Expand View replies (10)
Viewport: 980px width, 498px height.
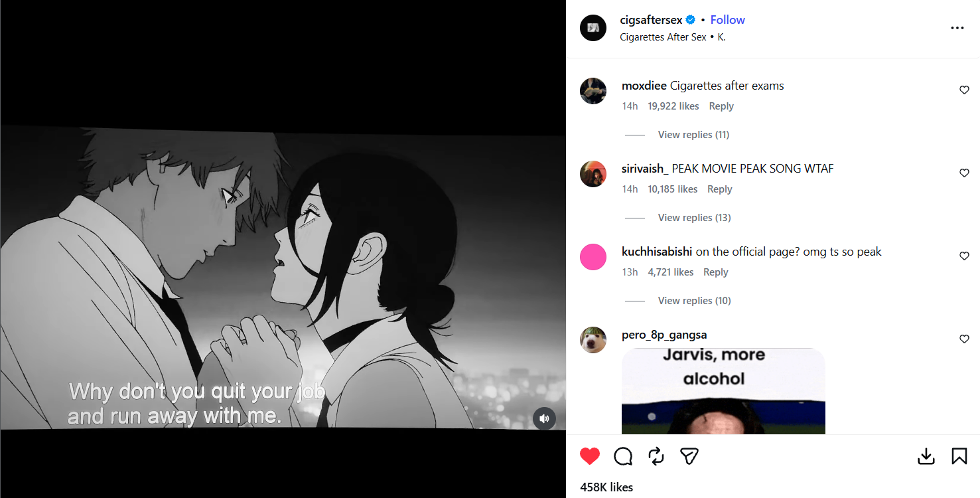tap(694, 301)
